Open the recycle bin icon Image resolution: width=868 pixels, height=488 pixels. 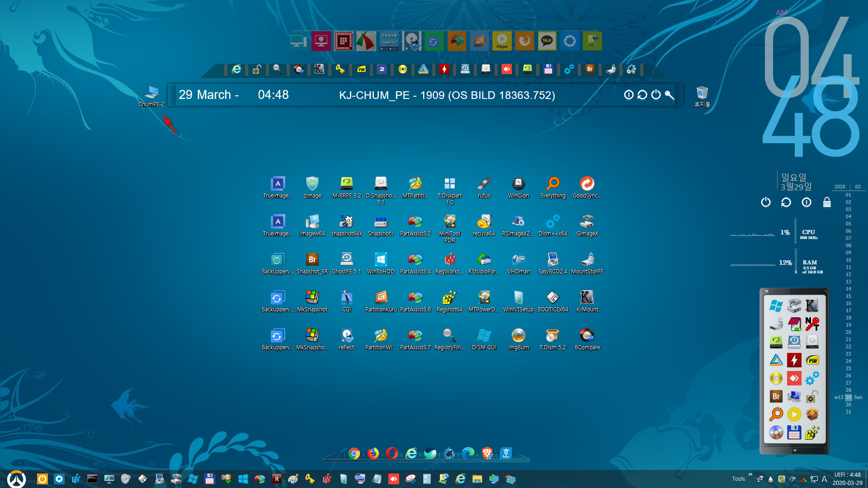702,96
